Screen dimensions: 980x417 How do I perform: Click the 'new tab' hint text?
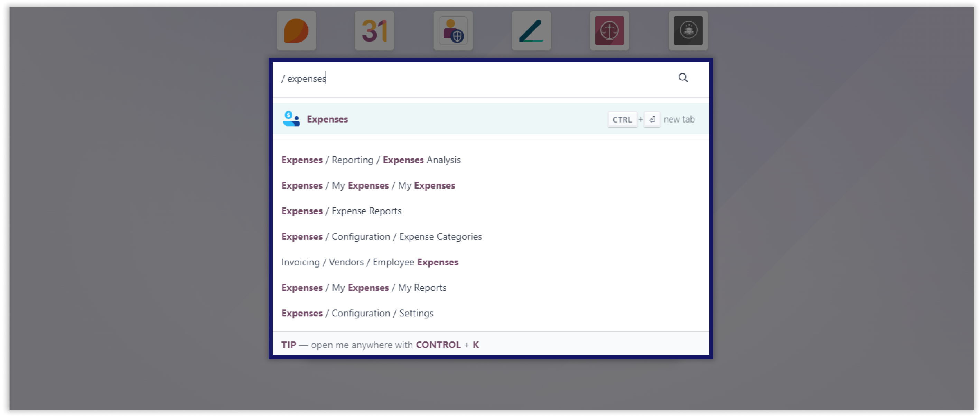[679, 119]
